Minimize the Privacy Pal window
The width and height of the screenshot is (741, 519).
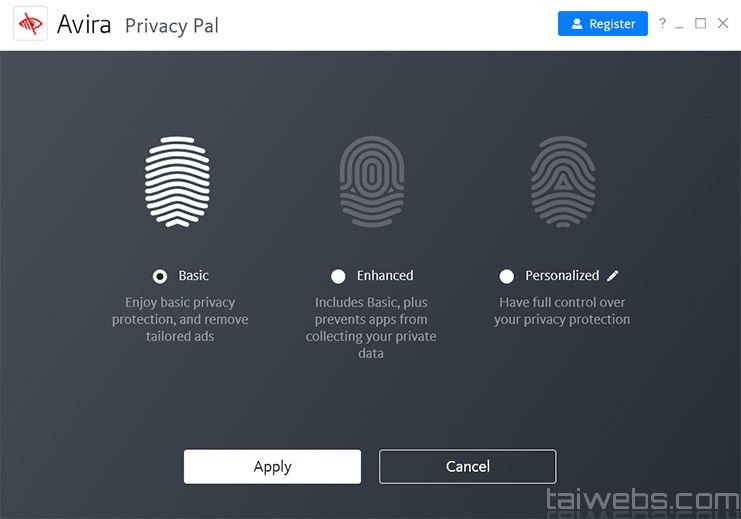[x=680, y=24]
